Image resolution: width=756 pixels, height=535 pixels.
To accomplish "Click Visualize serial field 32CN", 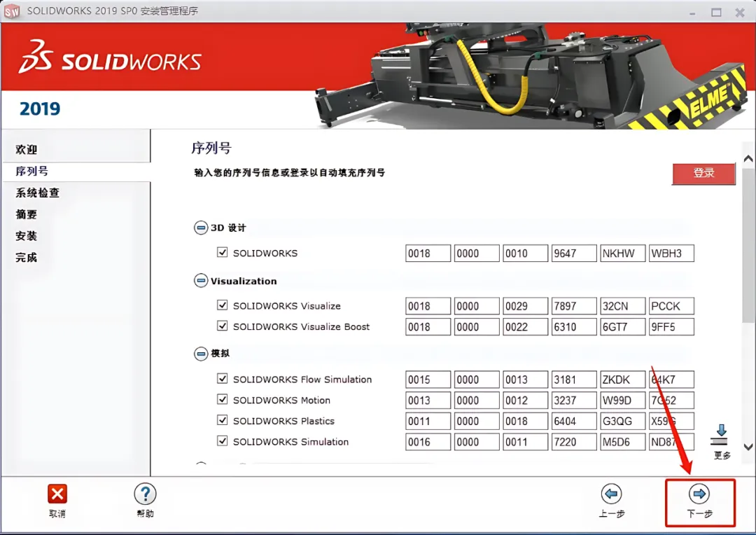I will click(622, 306).
